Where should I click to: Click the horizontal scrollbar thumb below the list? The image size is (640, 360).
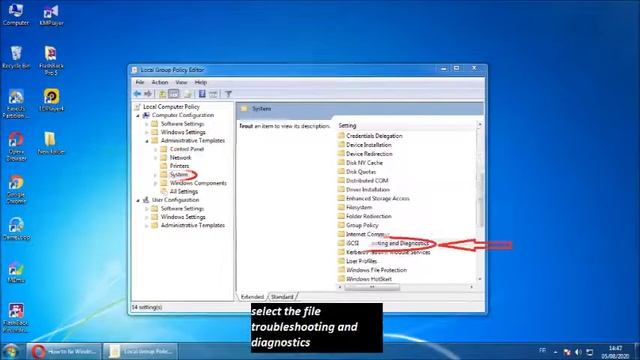click(372, 287)
